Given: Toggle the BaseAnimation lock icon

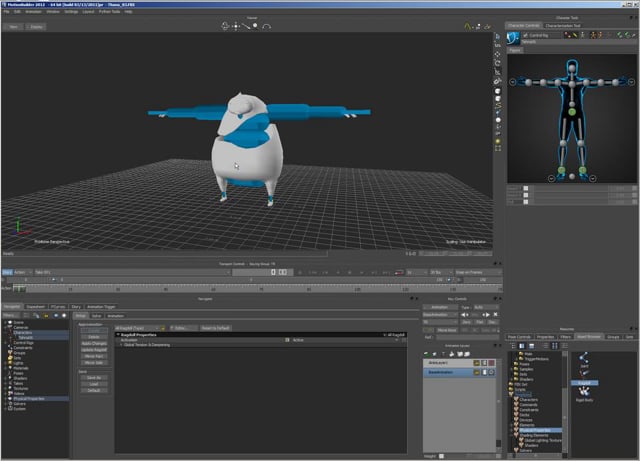Looking at the screenshot, I should tap(476, 372).
